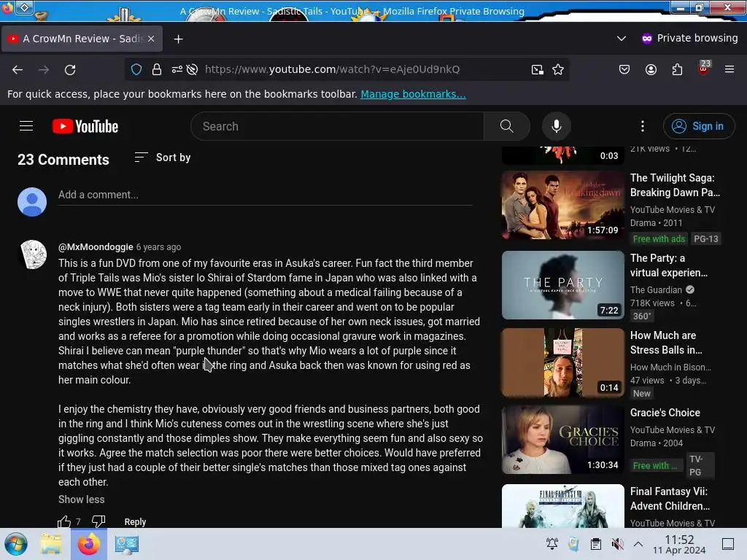Screen dimensions: 747x560
Task: Click the YouTube logo
Action: point(85,126)
